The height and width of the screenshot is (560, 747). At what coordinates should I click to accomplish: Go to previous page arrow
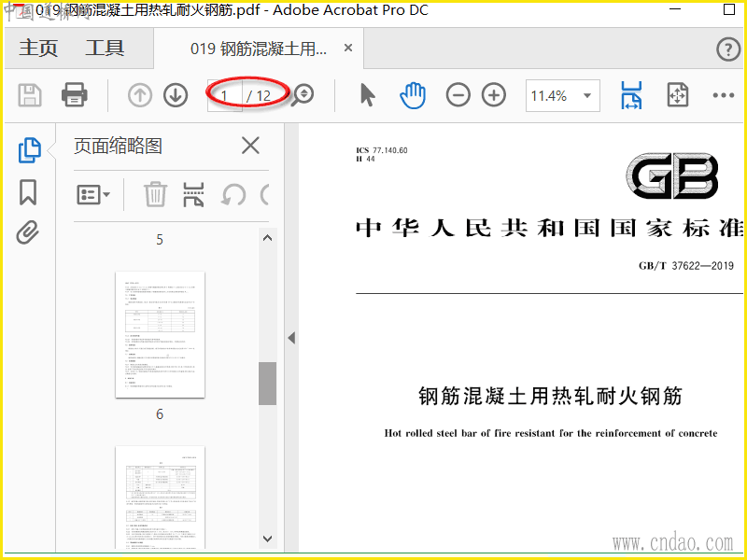tap(139, 95)
